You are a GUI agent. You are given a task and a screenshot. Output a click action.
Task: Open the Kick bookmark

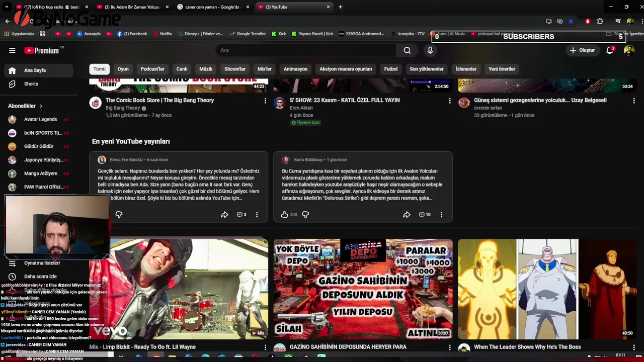tap(279, 34)
